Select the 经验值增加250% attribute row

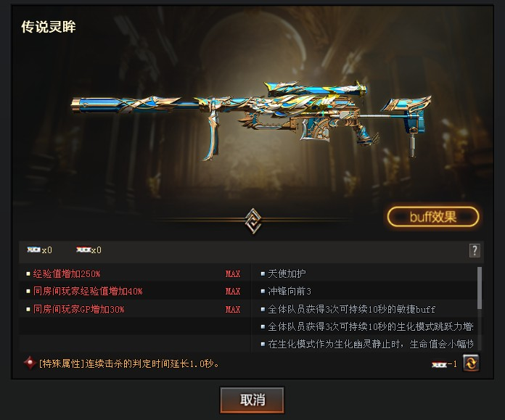[x=135, y=273]
